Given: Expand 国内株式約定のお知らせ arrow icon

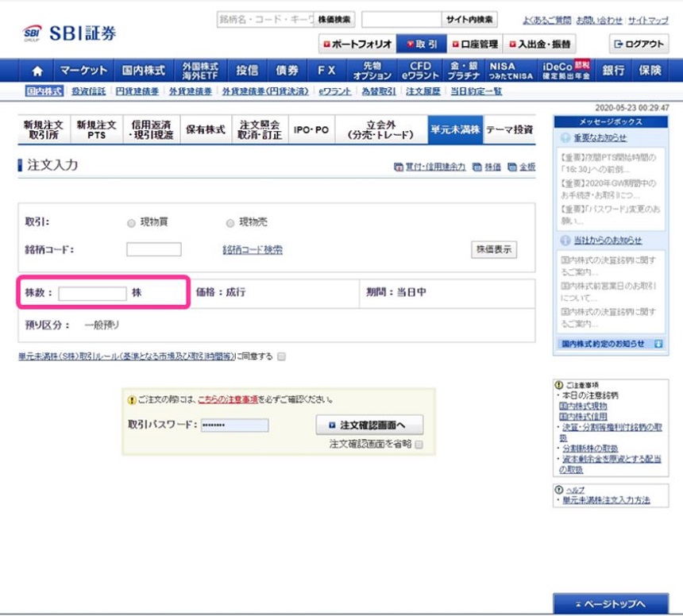Looking at the screenshot, I should (658, 344).
